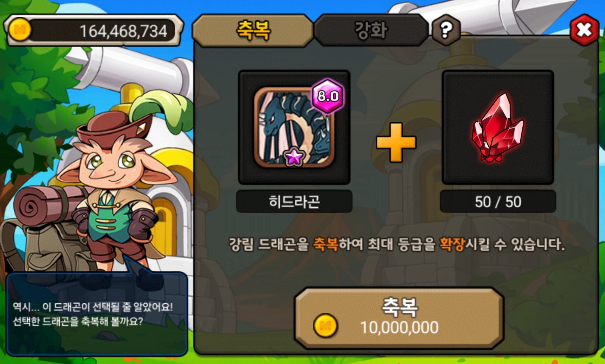Image resolution: width=605 pixels, height=364 pixels.
Task: Click the 50 / 50 crystal count label
Action: (498, 202)
